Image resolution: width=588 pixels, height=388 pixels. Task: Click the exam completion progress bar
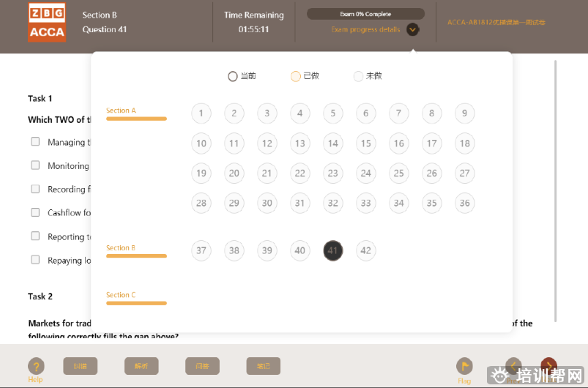pyautogui.click(x=365, y=14)
